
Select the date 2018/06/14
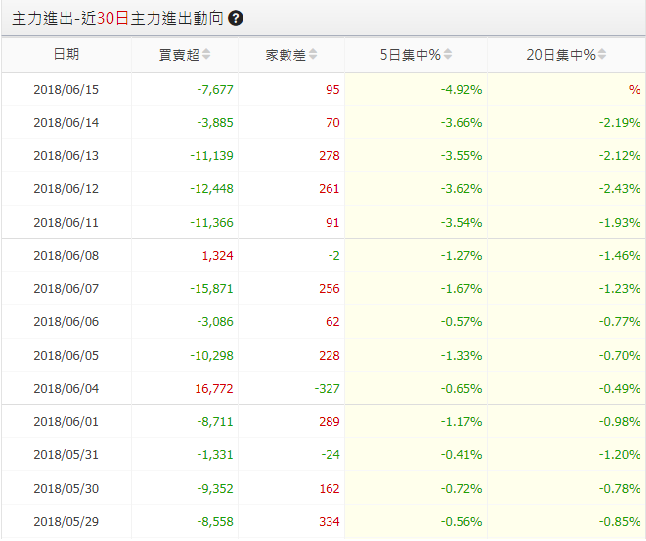click(66, 123)
